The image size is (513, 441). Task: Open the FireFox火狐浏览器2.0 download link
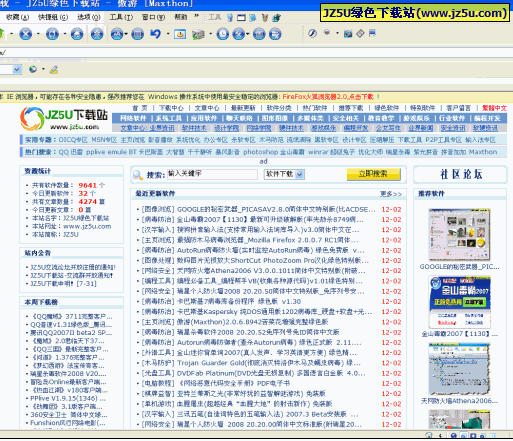pos(328,97)
